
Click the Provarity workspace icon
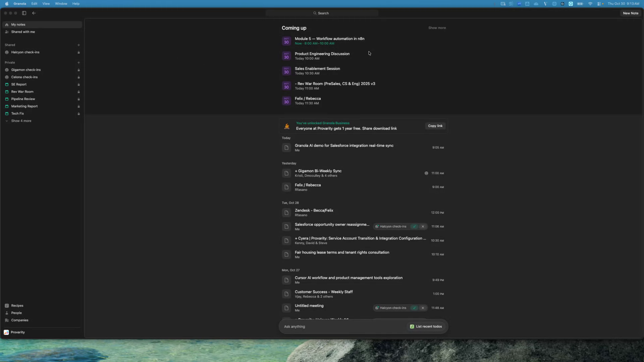[x=6, y=332]
